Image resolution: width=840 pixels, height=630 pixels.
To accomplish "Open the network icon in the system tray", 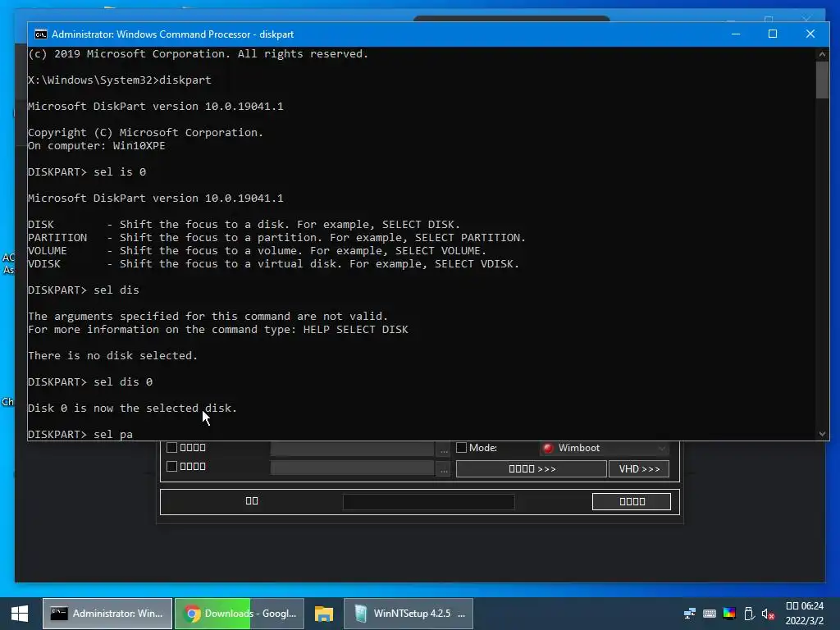I will click(690, 614).
